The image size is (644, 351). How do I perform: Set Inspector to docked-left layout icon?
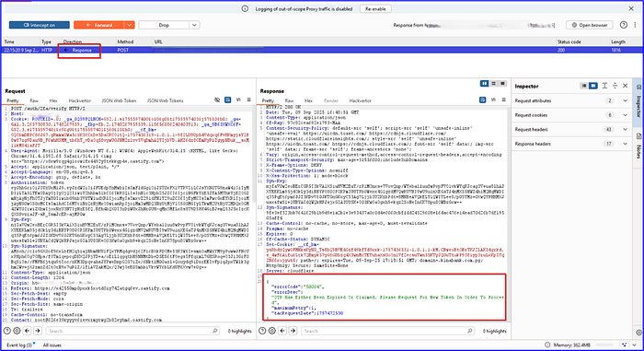pyautogui.click(x=584, y=86)
